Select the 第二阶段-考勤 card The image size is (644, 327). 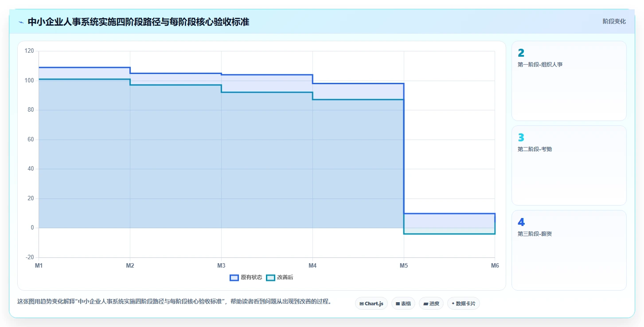(569, 165)
